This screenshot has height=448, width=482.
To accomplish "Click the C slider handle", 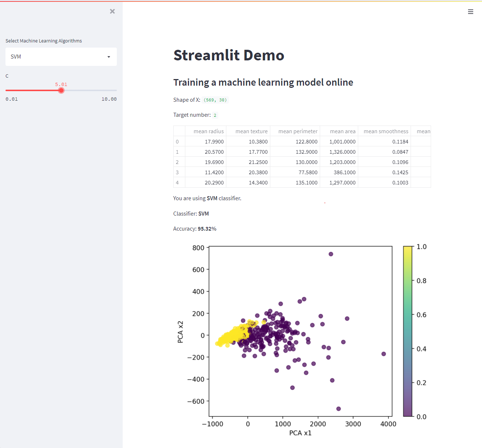I will (x=61, y=90).
